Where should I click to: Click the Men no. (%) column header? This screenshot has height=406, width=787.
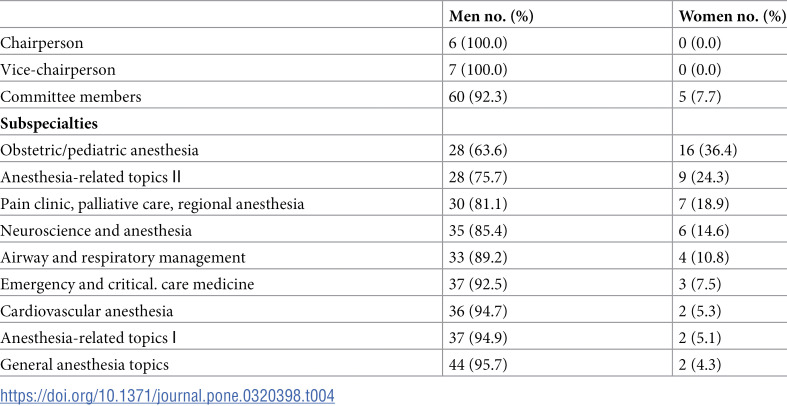coord(490,17)
